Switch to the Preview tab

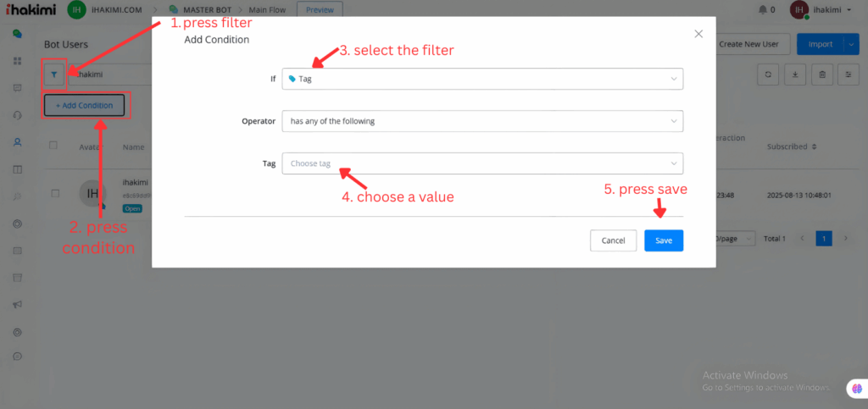coord(320,10)
